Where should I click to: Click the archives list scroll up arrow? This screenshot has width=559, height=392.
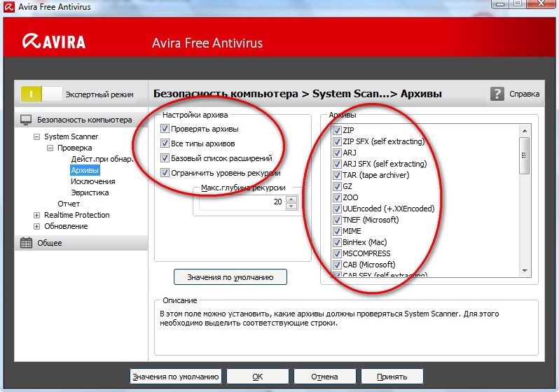pyautogui.click(x=525, y=131)
